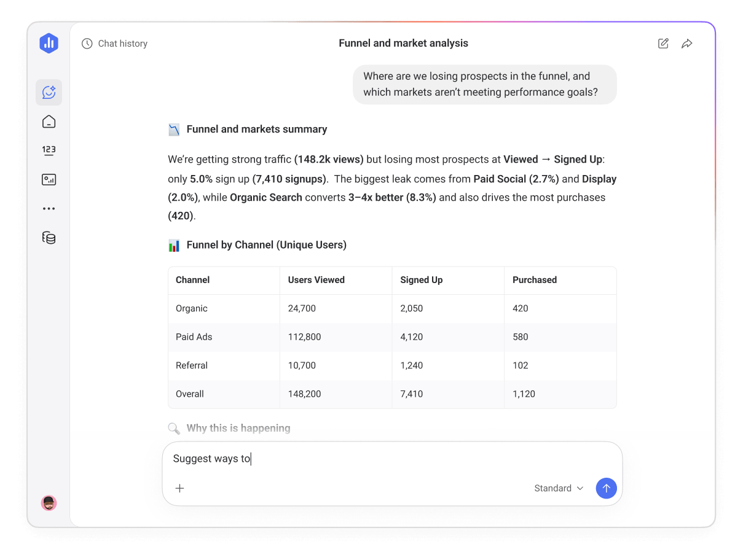Screen dimensions: 743x560
Task: Open the ellipsis menu in the sidebar
Action: coord(49,208)
